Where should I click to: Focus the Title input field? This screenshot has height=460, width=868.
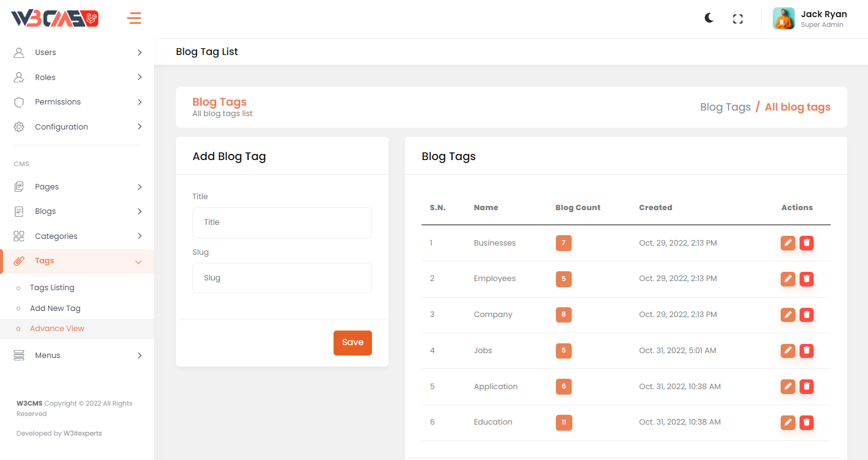pos(282,222)
